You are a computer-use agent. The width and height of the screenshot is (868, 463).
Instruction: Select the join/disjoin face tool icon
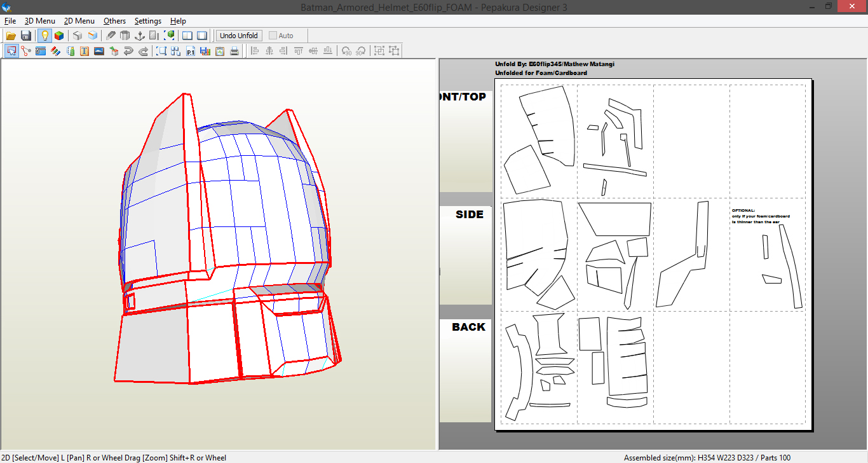click(26, 51)
